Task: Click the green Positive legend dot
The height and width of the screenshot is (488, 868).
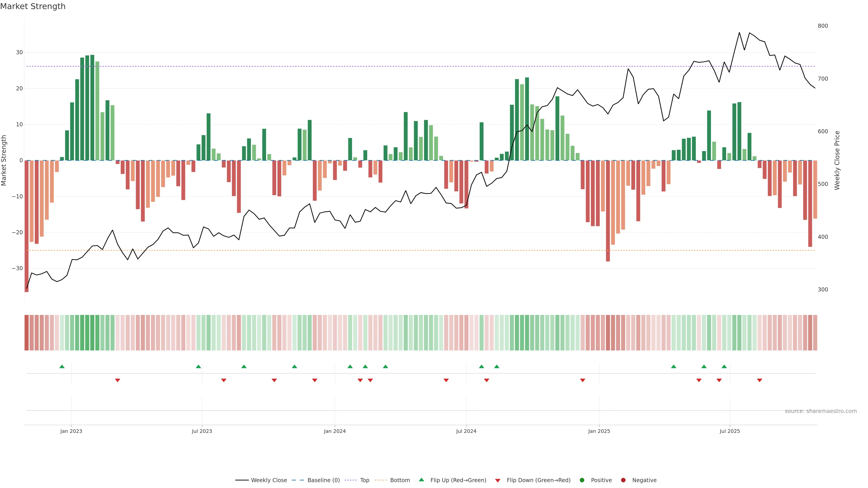Action: (582, 480)
